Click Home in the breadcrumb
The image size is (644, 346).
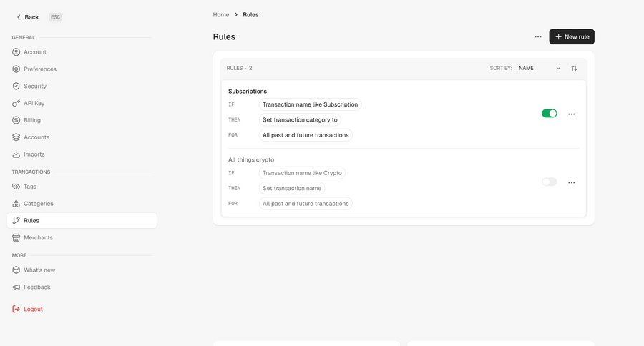[221, 14]
